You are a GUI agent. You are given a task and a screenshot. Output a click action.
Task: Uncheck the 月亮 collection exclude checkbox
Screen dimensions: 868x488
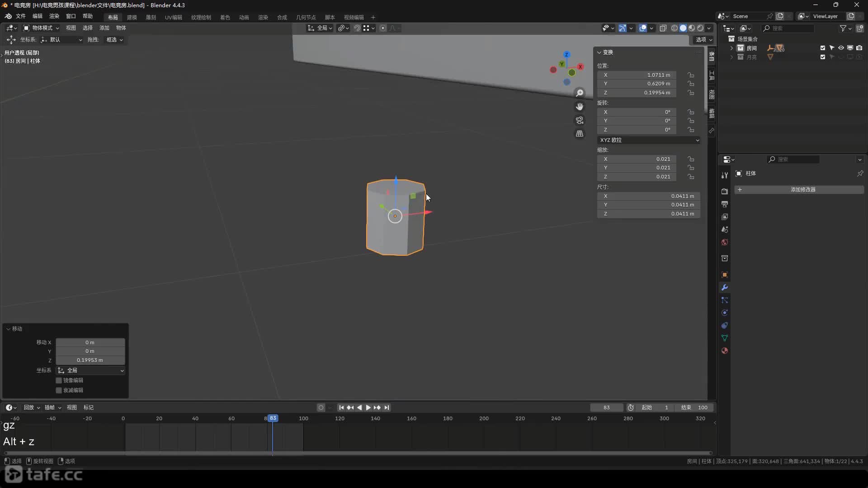tap(823, 57)
